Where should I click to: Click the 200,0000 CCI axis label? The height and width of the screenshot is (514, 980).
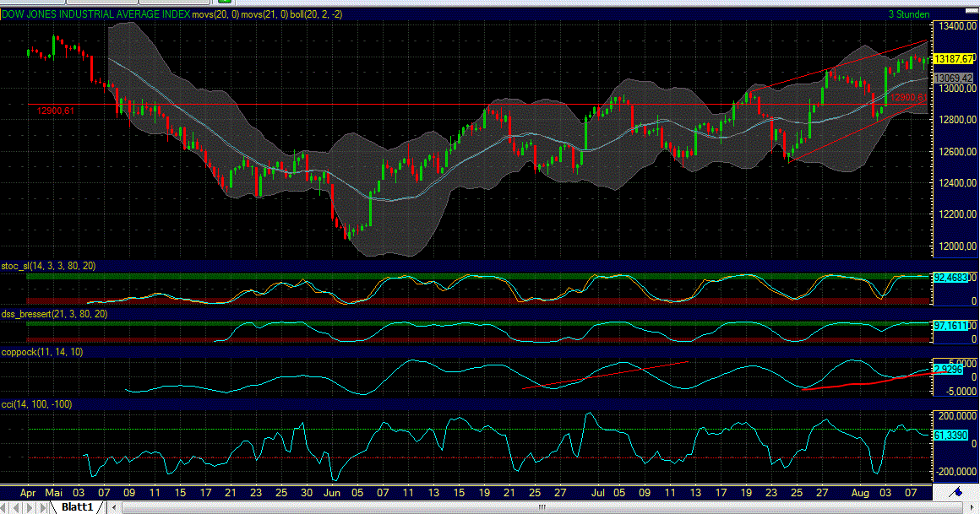click(x=958, y=415)
